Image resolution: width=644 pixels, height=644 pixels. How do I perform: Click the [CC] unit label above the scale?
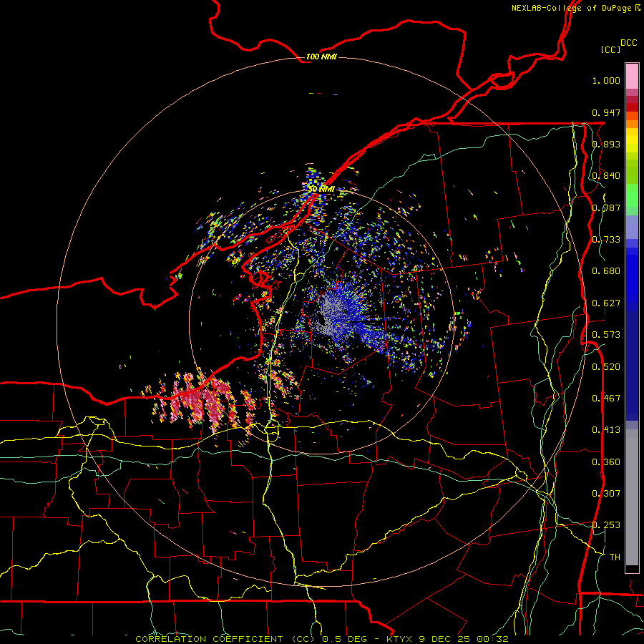click(x=610, y=49)
